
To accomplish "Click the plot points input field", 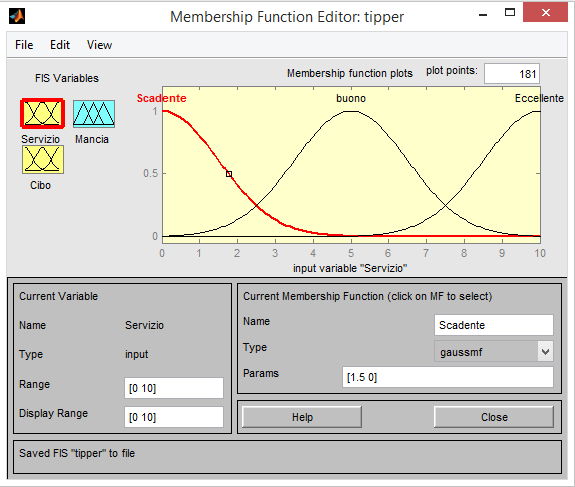I will [x=512, y=74].
